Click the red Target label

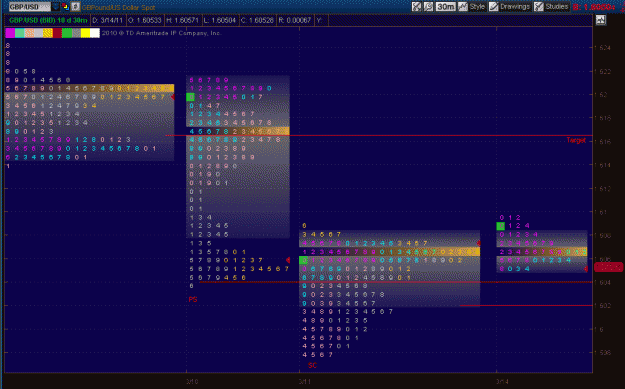point(576,140)
